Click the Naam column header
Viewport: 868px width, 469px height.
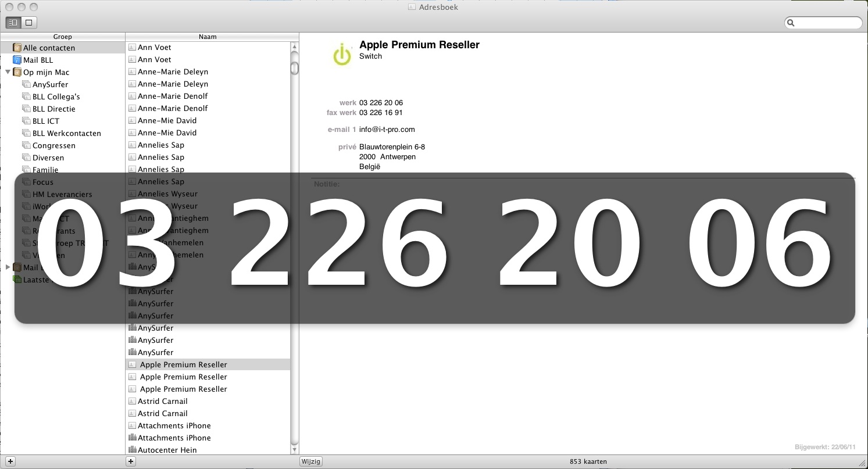208,37
